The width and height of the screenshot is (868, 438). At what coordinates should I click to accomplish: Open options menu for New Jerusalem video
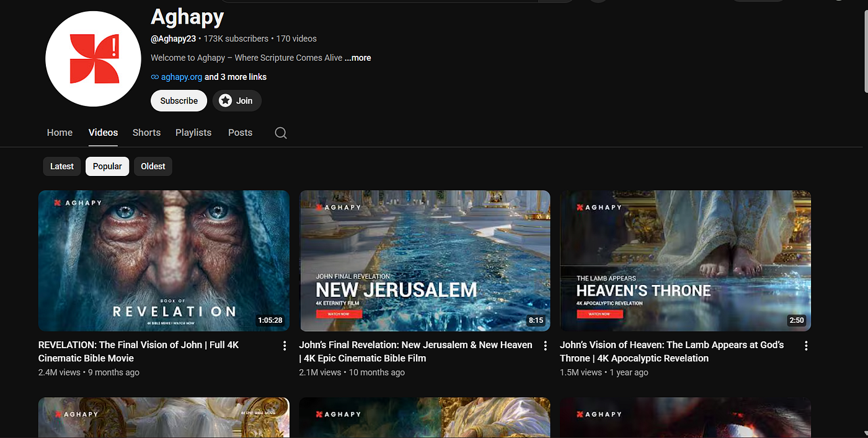[x=546, y=346]
